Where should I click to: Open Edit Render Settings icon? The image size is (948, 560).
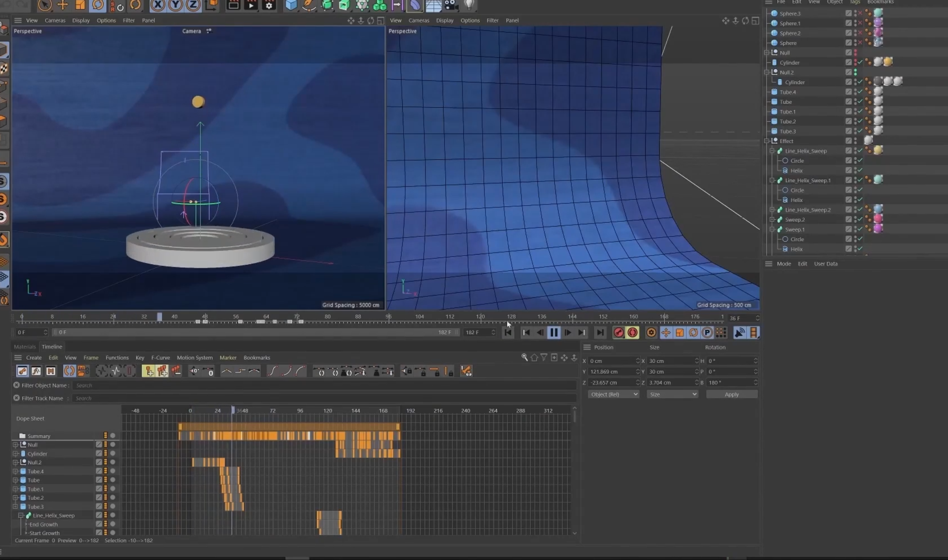click(x=269, y=5)
